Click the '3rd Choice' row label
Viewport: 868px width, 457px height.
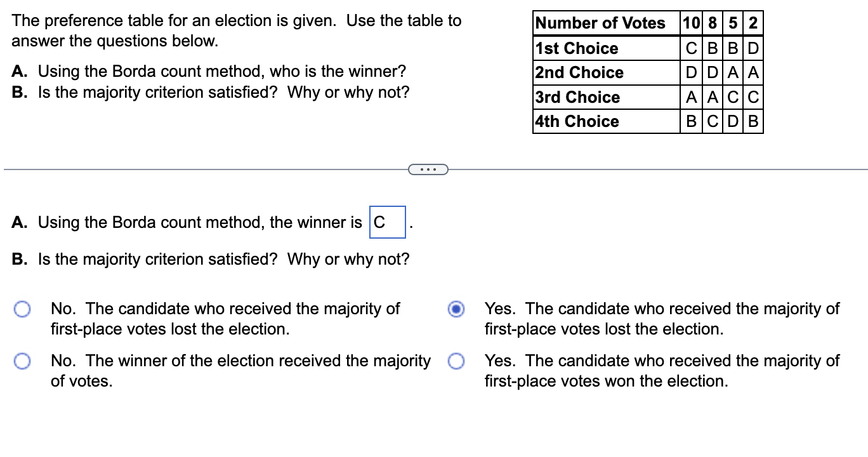(576, 96)
